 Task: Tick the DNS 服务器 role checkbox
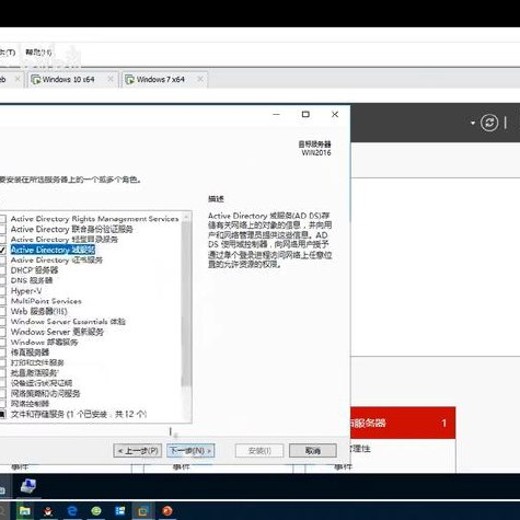point(2,281)
